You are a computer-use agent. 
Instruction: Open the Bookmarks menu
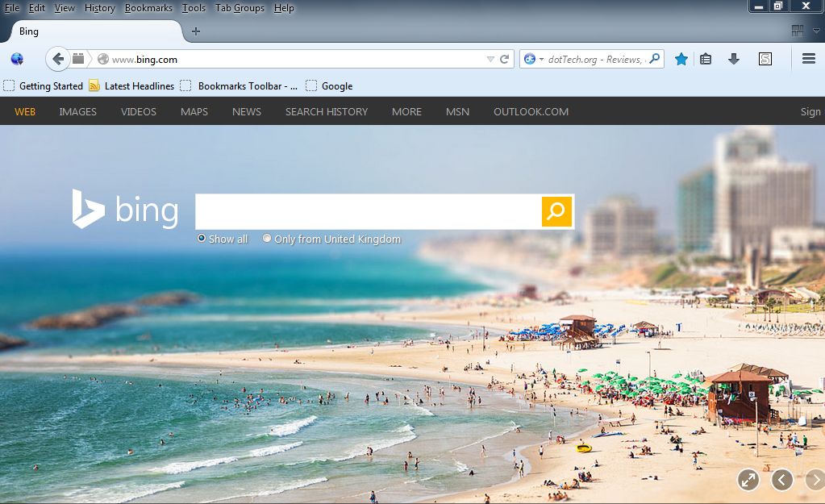(x=148, y=7)
